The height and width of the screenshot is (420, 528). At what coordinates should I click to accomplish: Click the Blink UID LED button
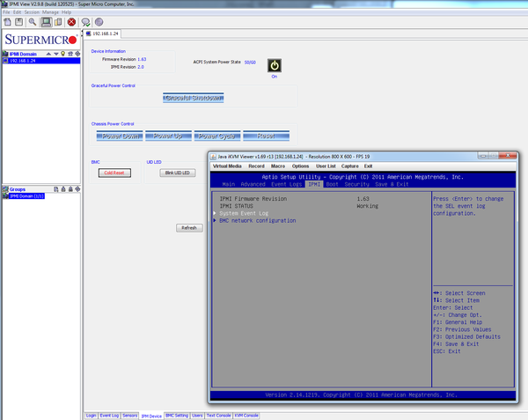click(177, 173)
